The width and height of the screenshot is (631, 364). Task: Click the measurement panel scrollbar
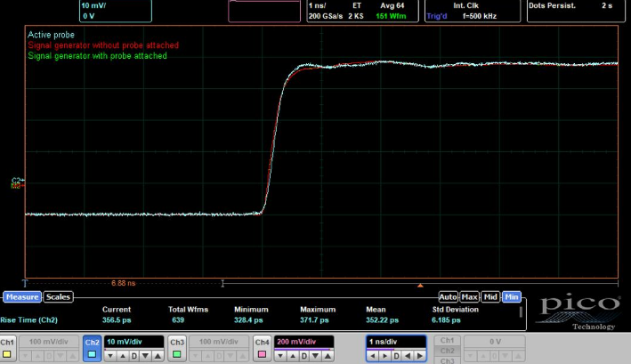(x=522, y=312)
